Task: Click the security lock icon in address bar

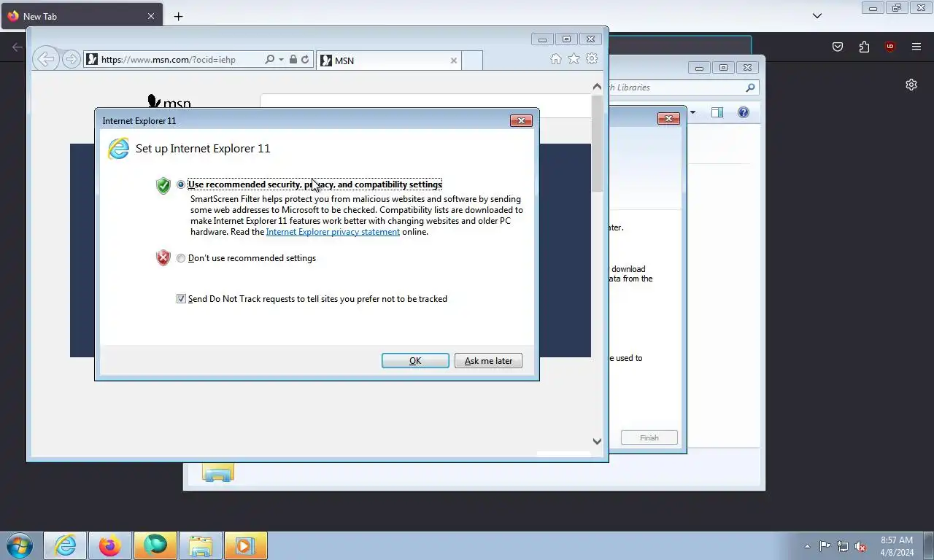Action: [x=293, y=60]
